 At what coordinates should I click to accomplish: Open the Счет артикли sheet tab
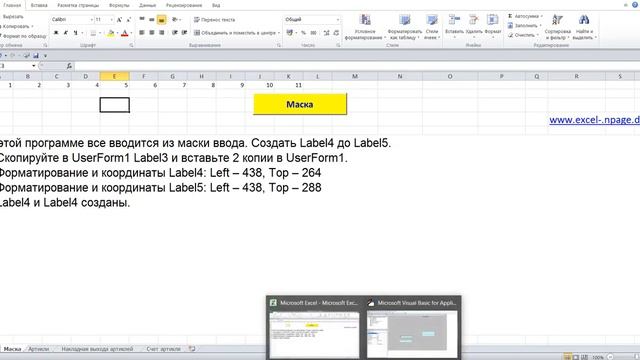pos(163,349)
